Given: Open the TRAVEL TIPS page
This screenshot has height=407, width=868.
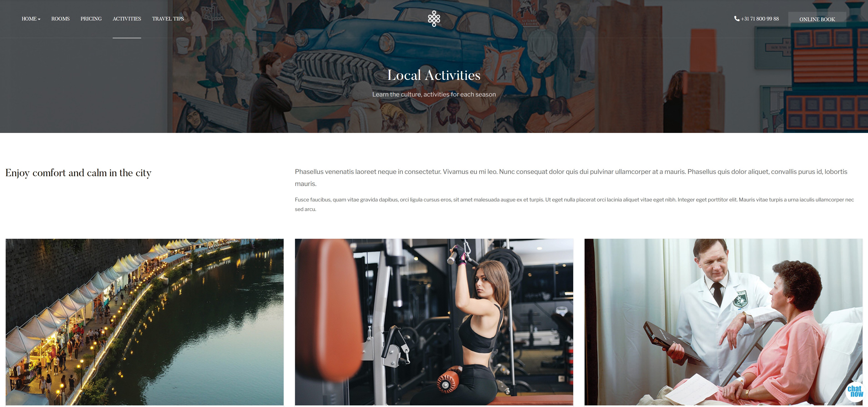Looking at the screenshot, I should click(x=168, y=19).
